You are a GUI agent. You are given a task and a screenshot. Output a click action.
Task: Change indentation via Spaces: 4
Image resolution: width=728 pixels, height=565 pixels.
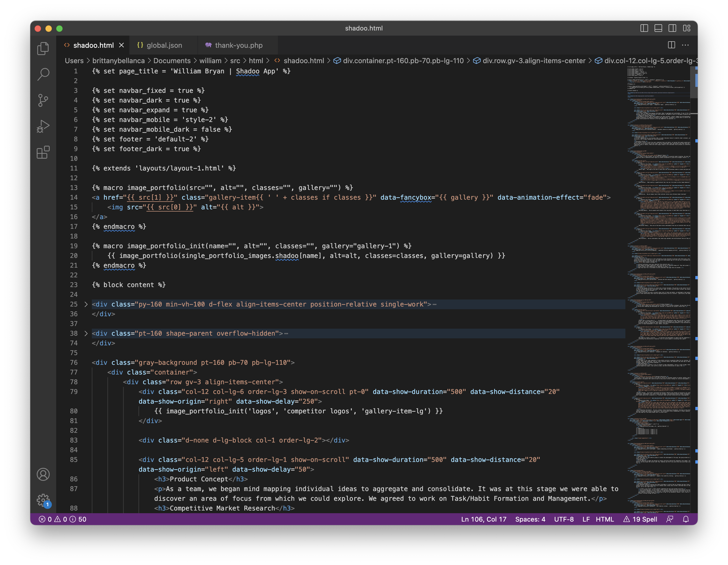click(530, 519)
